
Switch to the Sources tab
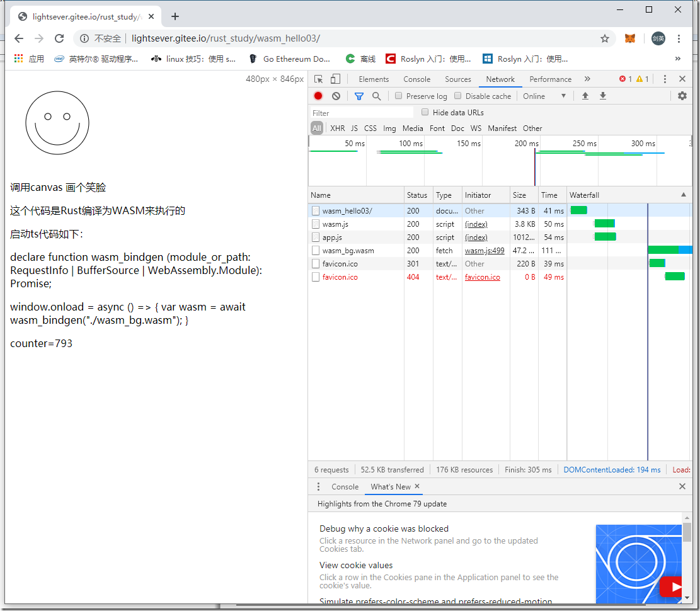point(458,79)
